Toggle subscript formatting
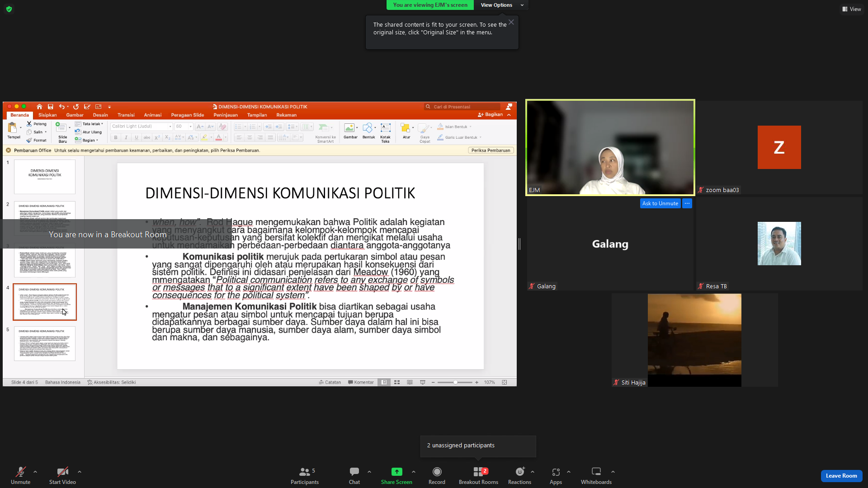Screen dimensions: 868x488 (x=168, y=137)
